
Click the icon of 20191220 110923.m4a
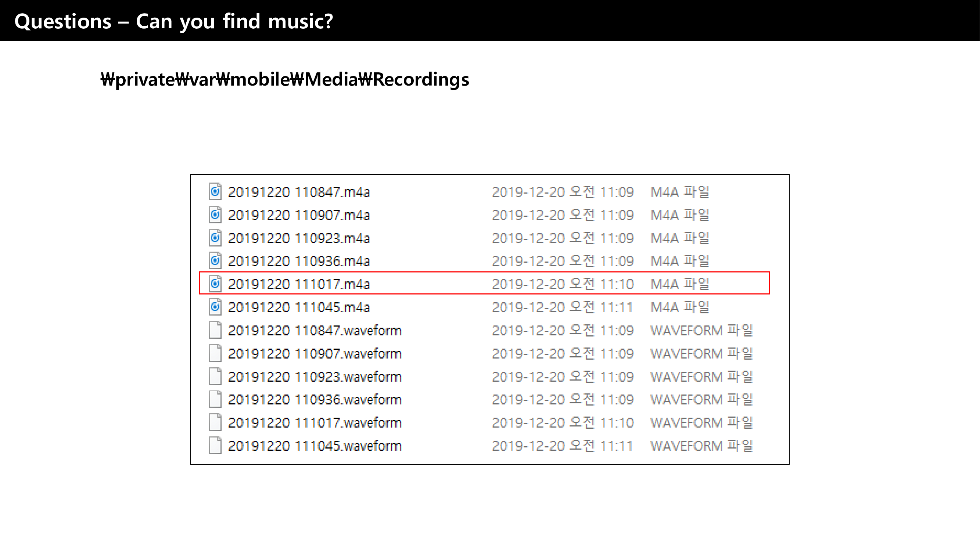coord(215,238)
